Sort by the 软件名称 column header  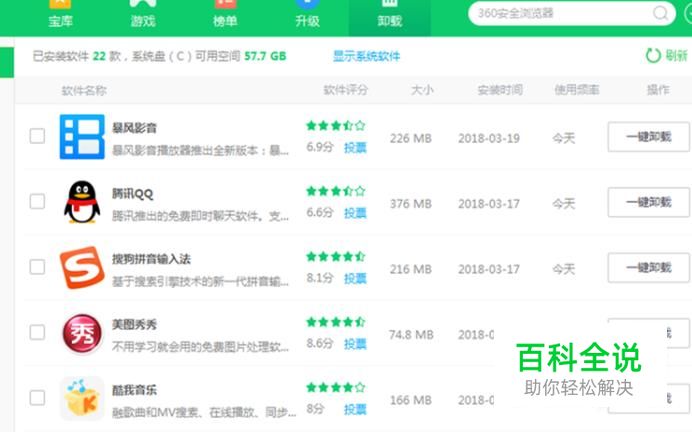point(84,90)
